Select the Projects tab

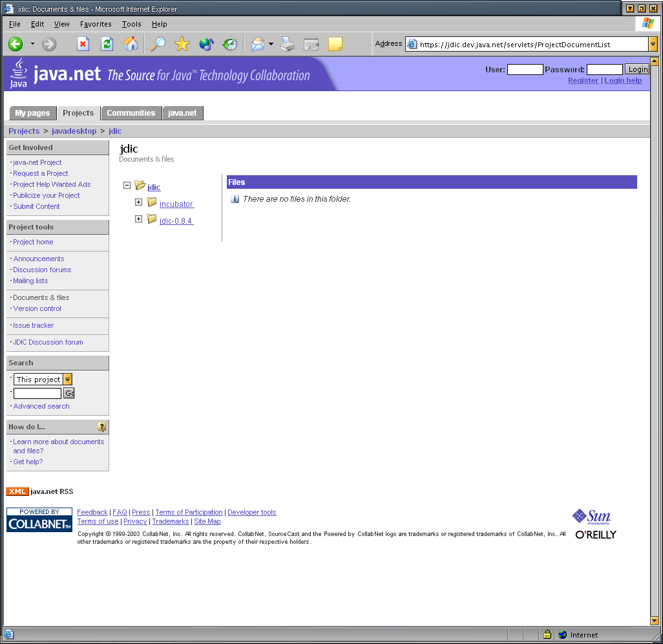pyautogui.click(x=78, y=113)
